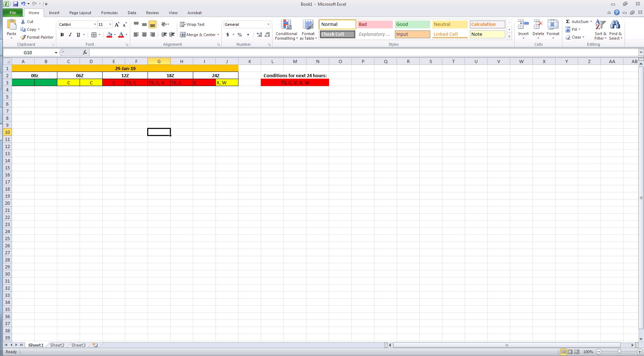Select the red 'TS, C, V, X, W' cell

(295, 83)
